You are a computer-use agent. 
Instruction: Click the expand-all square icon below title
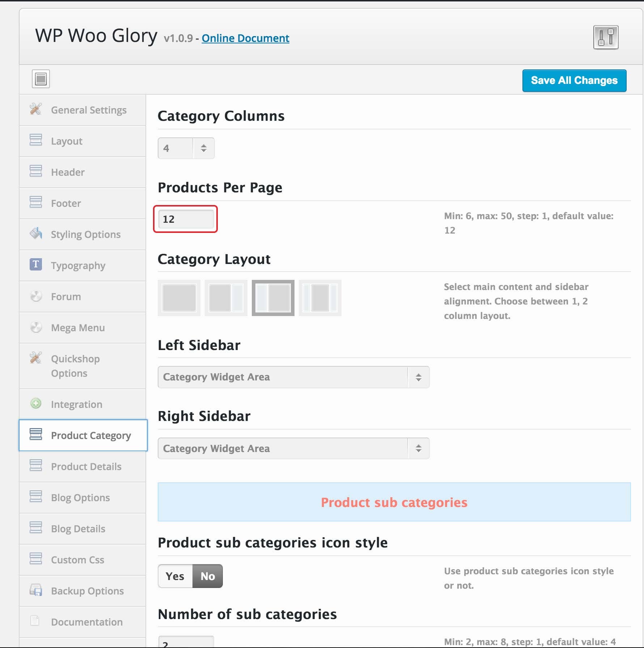(41, 79)
